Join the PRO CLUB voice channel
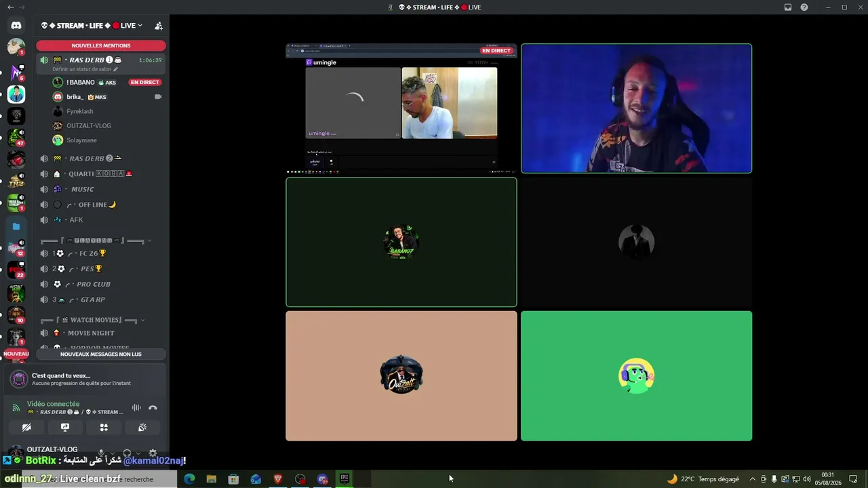This screenshot has width=868, height=488. (101, 284)
